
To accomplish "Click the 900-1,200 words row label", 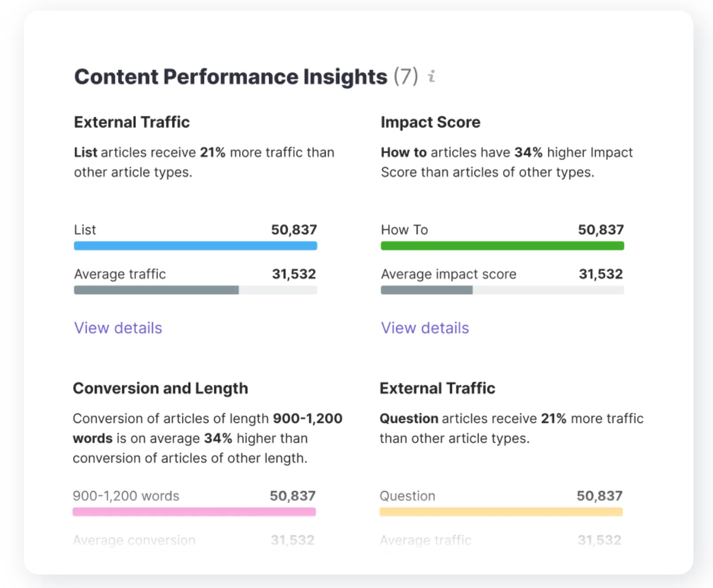I will pyautogui.click(x=126, y=496).
